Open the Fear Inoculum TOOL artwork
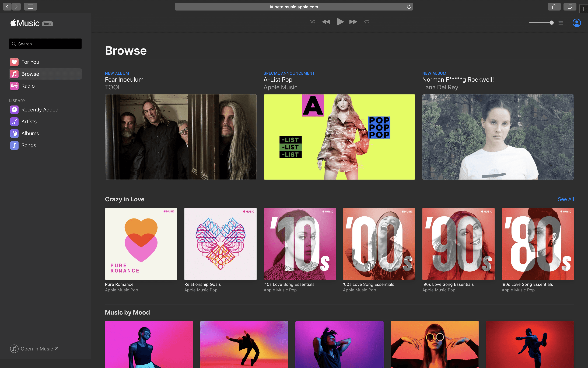Screen dimensions: 588x368 pyautogui.click(x=181, y=137)
